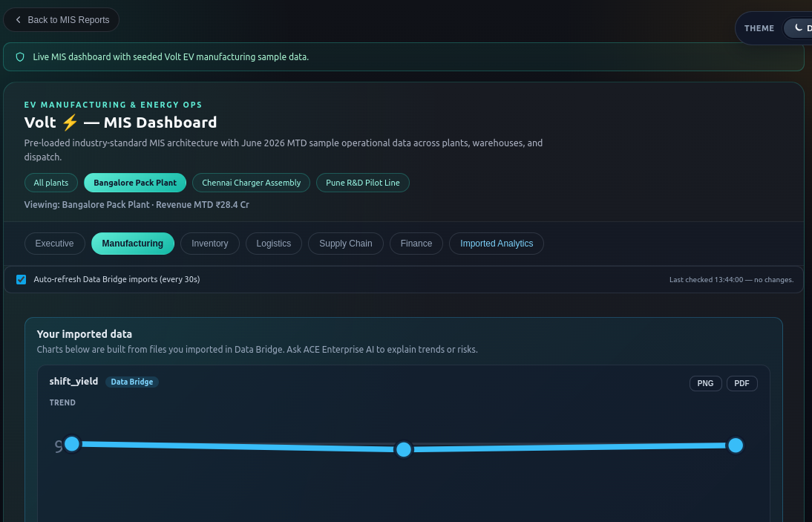The height and width of the screenshot is (522, 812).
Task: Click the 'Your imported data' heading
Action: coord(85,334)
